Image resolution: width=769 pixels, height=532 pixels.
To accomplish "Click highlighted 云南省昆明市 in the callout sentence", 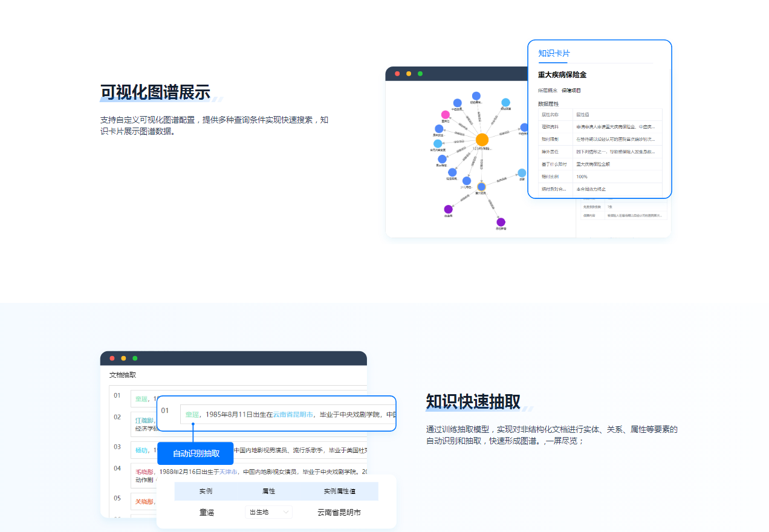I will point(293,415).
